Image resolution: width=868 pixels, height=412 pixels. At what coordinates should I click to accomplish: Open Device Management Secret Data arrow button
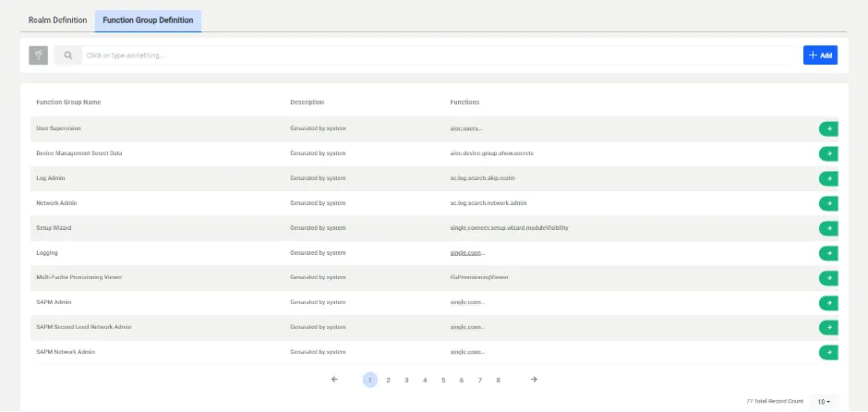[828, 154]
